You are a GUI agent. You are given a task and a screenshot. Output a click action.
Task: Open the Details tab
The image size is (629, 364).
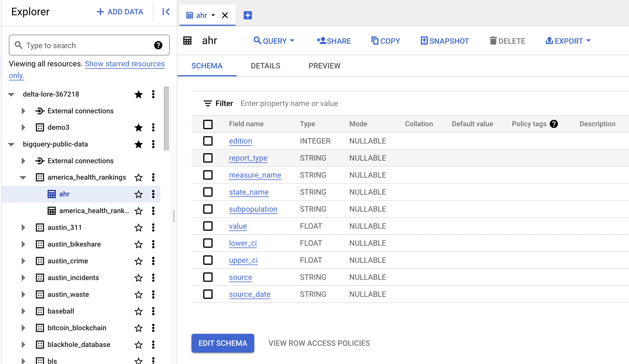click(265, 66)
